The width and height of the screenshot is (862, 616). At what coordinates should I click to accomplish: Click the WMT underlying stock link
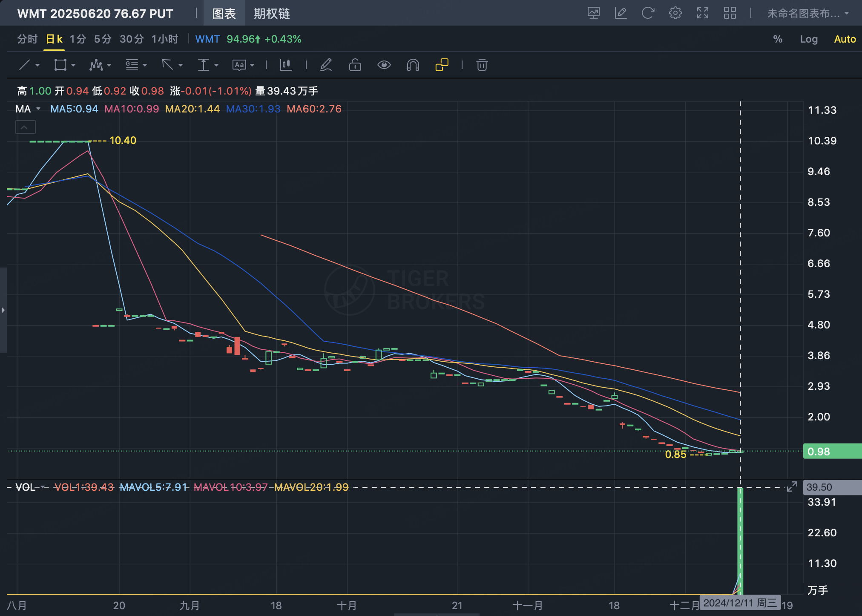click(207, 39)
